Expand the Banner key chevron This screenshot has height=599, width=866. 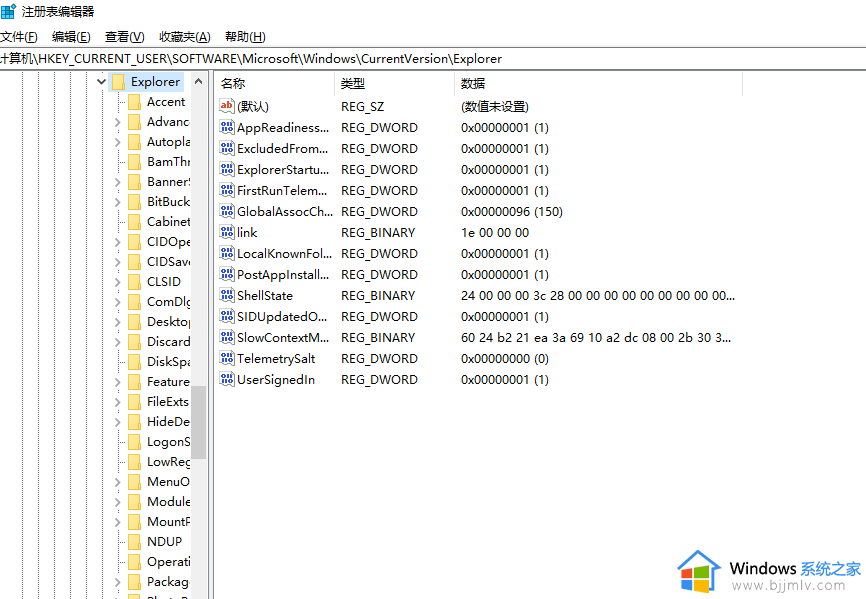117,182
